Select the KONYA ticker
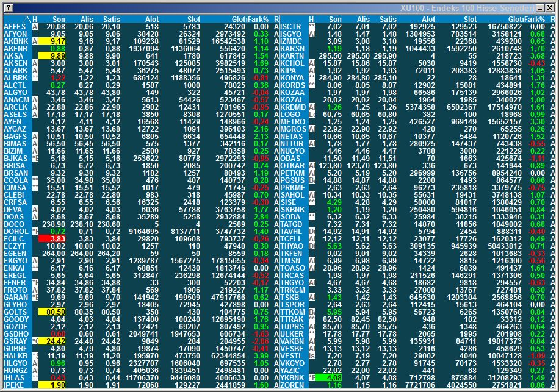The height and width of the screenshot is (392, 559). (x=292, y=78)
